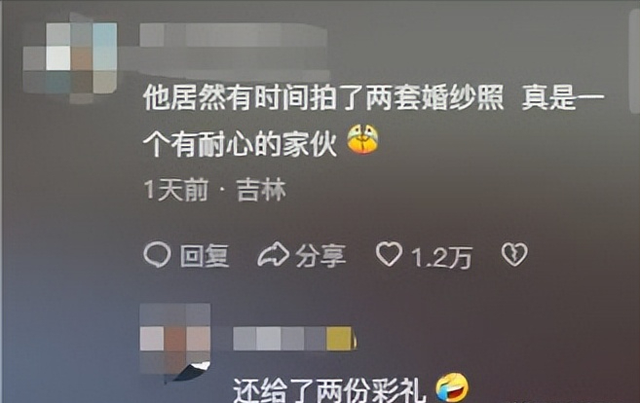Click the scrollbar at the right edge
This screenshot has height=403, width=640.
coord(635,57)
